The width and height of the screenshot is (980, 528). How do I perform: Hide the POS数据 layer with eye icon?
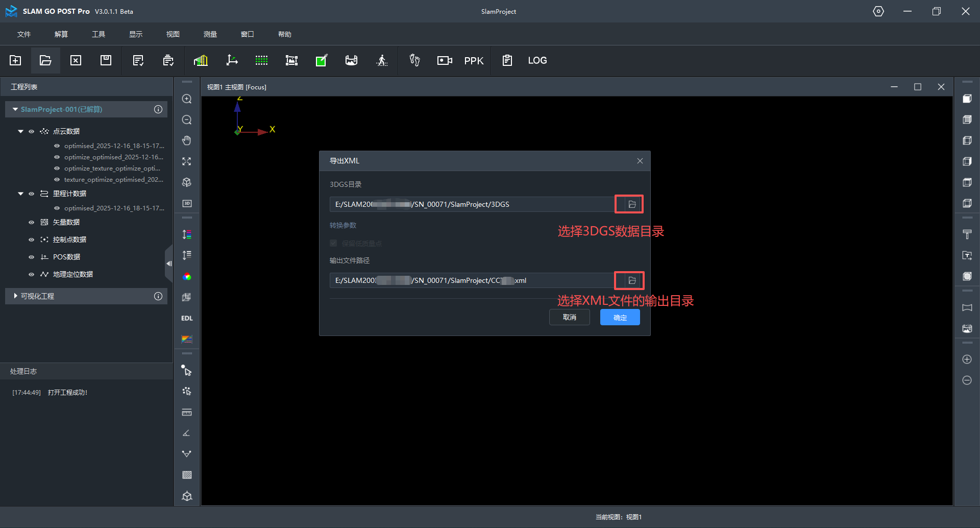[x=31, y=257]
